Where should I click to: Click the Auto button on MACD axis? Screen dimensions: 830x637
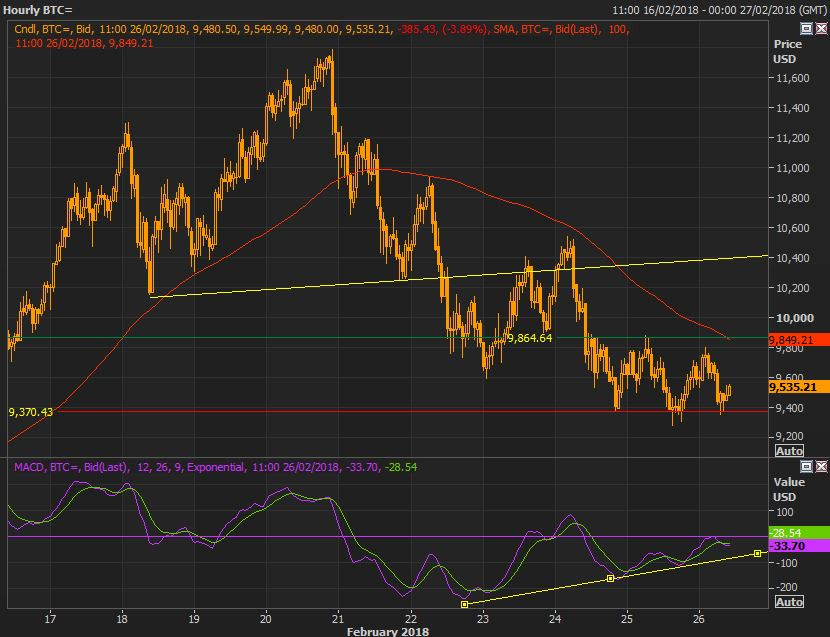pos(789,602)
